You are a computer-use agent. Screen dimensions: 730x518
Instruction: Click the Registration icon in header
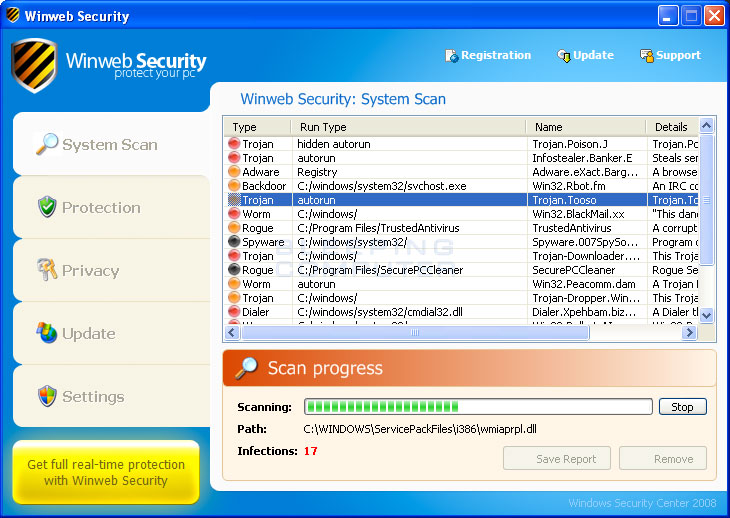[451, 56]
